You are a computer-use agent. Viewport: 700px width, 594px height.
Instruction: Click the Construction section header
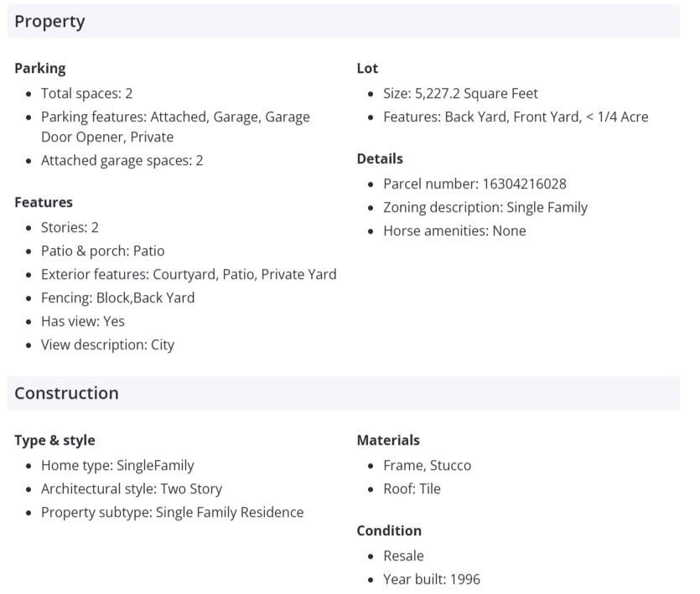pos(66,393)
